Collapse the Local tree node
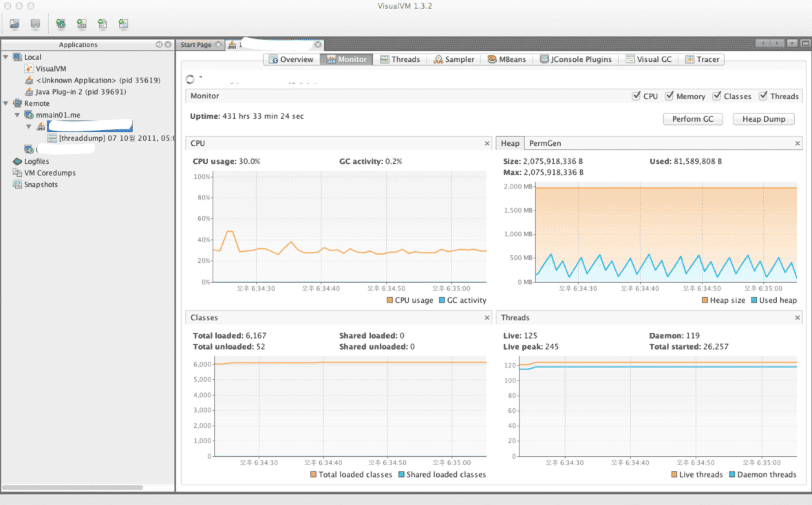812x505 pixels. pos(6,57)
